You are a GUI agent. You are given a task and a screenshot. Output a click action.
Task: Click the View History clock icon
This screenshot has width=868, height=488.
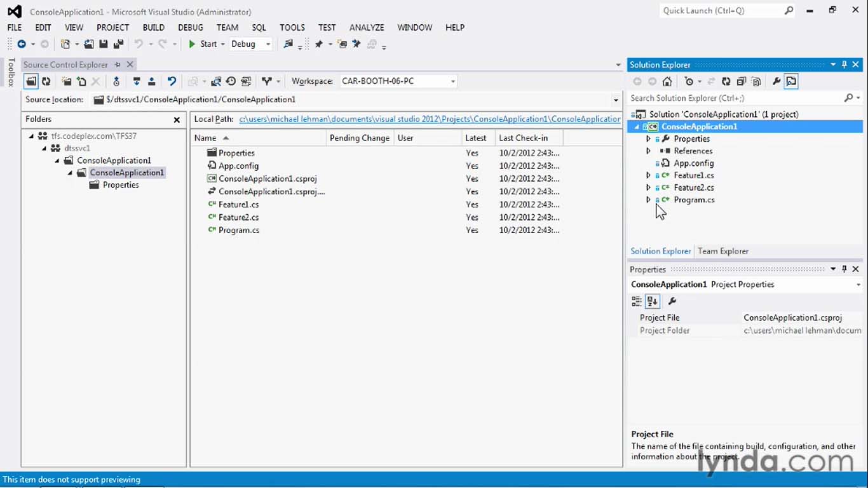[x=231, y=81]
